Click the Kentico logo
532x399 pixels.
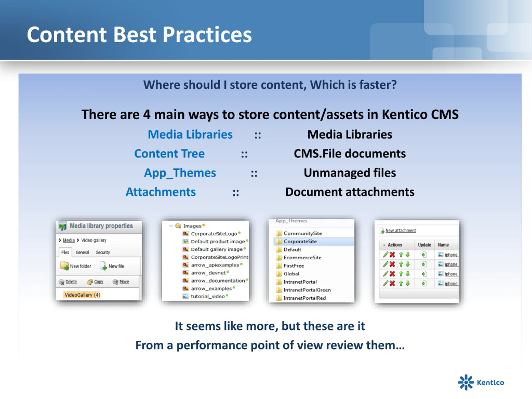(481, 382)
